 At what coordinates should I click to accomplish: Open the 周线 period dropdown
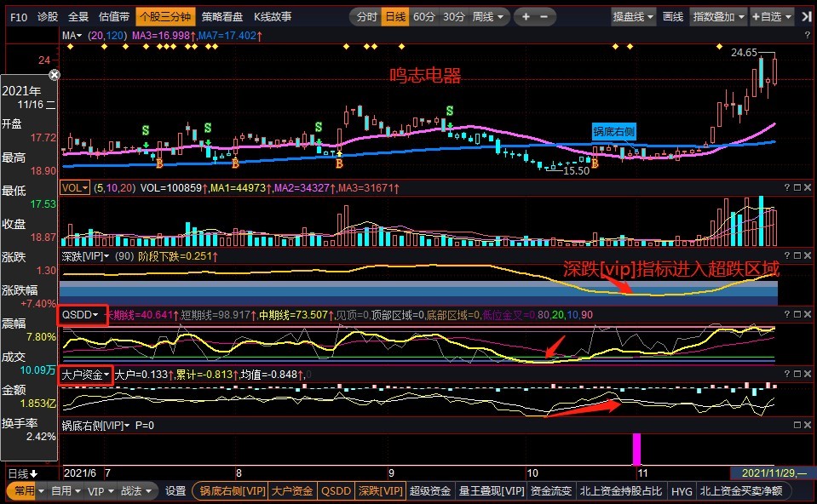click(x=488, y=16)
